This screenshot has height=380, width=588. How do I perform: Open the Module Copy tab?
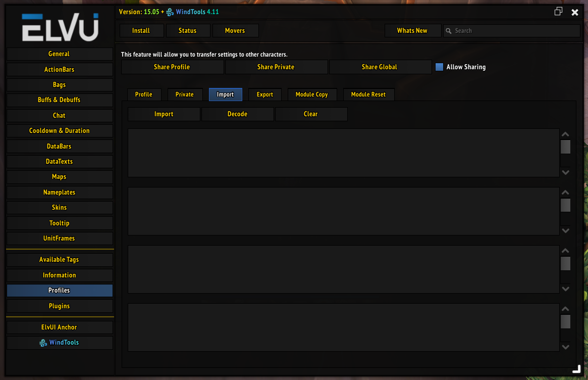[x=312, y=94]
